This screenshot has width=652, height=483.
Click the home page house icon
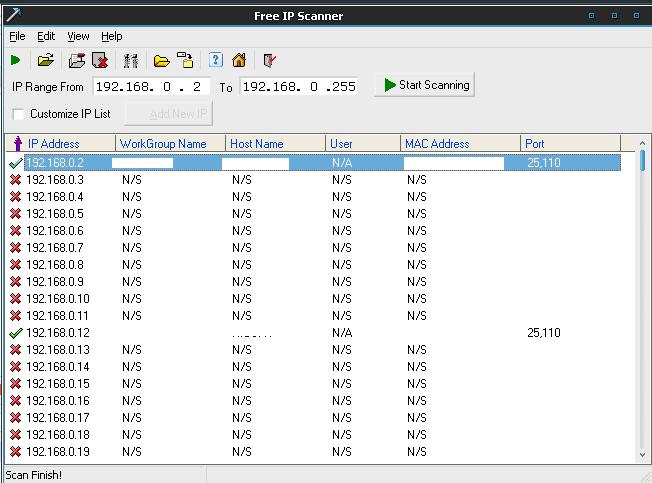coord(239,60)
